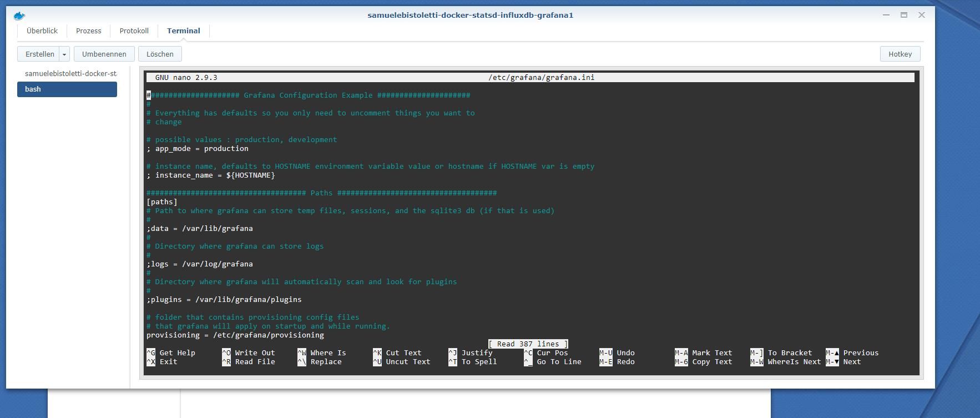The height and width of the screenshot is (418, 980).
Task: Click the M-▼ Next shortcut
Action: (x=843, y=362)
